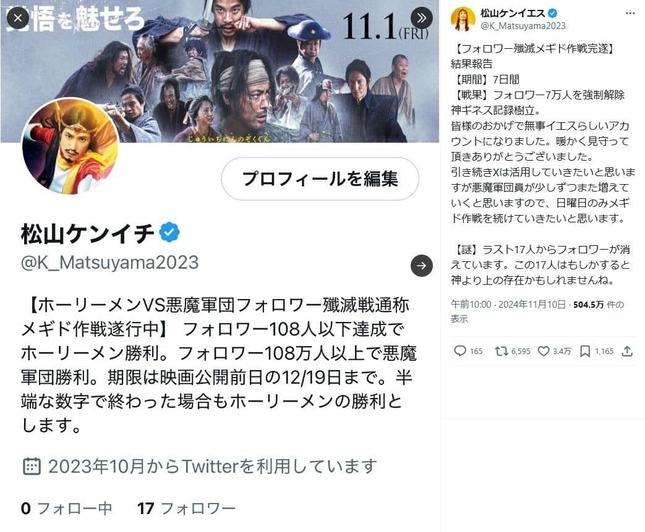Click the blue verified badge beside 松山ケンイチ

point(169,232)
